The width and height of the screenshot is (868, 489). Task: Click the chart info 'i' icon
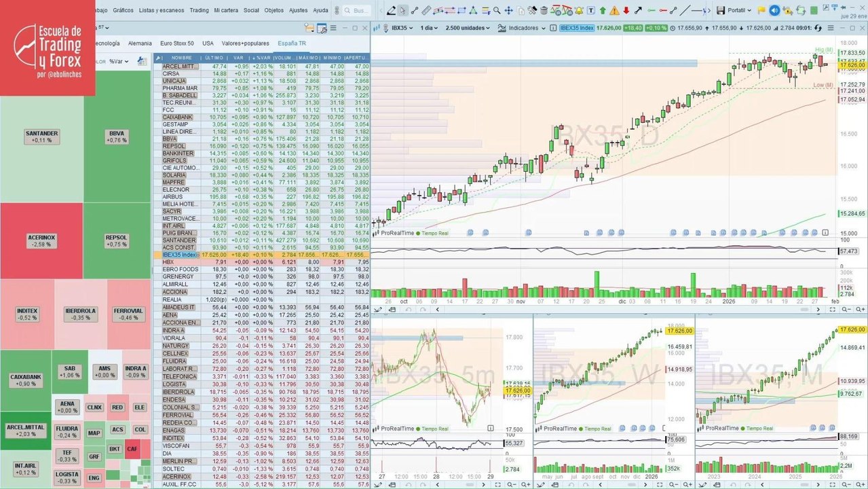[x=552, y=28]
